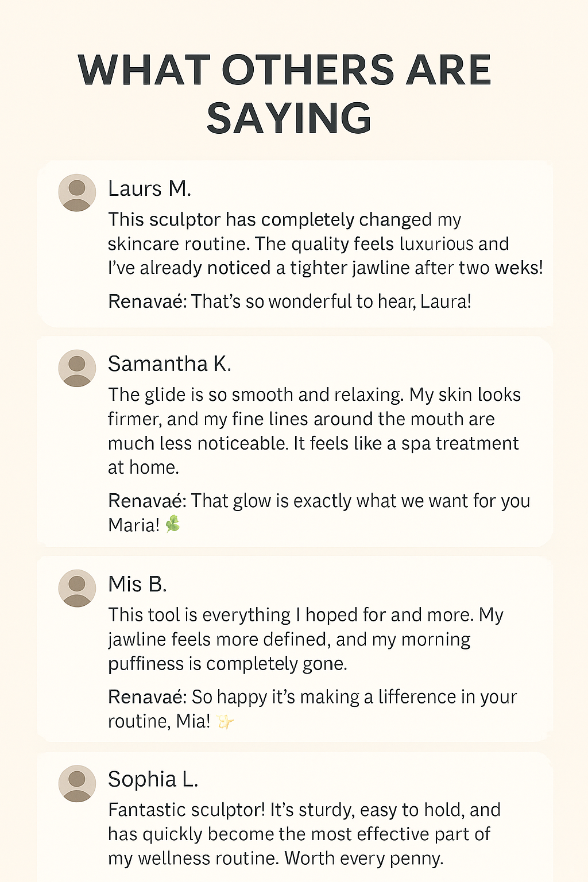Click Renavaé reply mentioning Mia

point(312,709)
